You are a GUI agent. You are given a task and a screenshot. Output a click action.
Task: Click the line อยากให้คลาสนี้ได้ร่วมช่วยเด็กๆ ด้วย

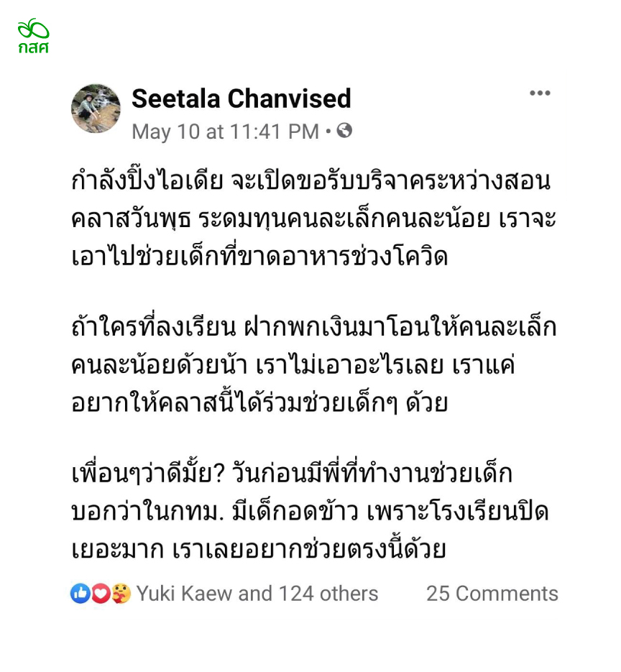(259, 402)
